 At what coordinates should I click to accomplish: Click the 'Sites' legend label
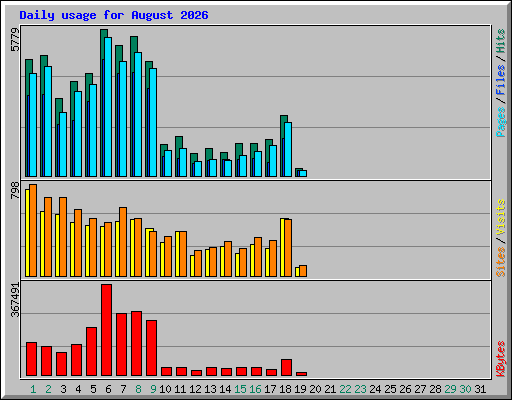click(501, 262)
